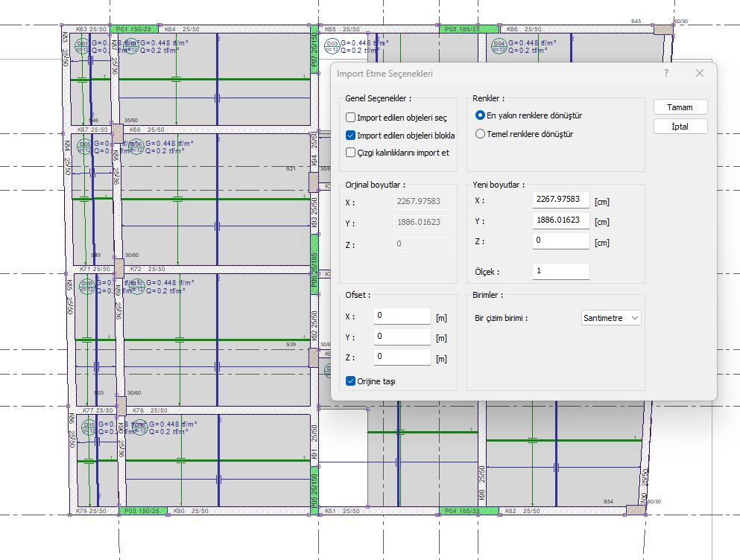Click beam label 'K64 25/50' in drawing
This screenshot has height=560, width=740.
[182, 29]
